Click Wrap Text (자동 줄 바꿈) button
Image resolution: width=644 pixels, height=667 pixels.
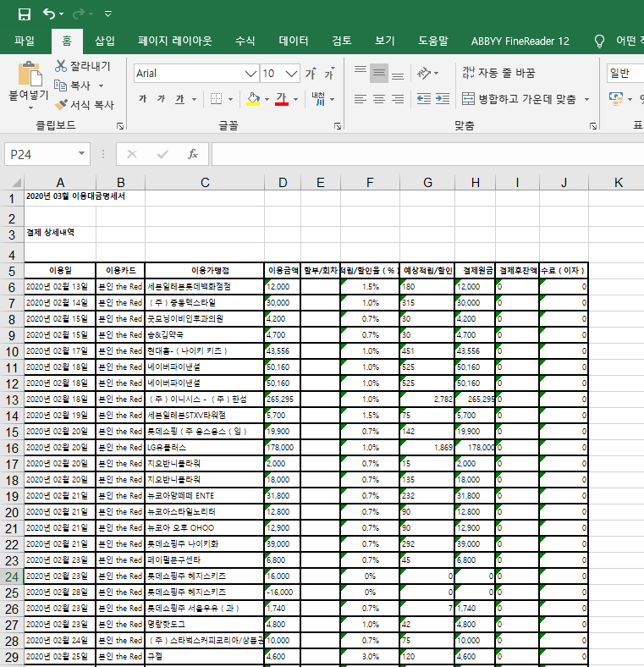[498, 73]
